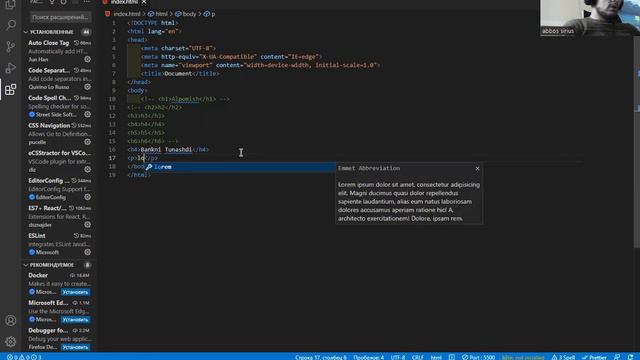Install the Docker extension
The image size is (640, 360).
pos(75,292)
